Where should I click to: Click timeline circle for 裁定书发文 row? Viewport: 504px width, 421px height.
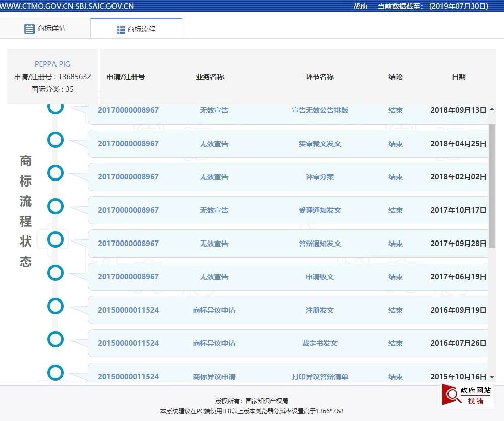55,339
